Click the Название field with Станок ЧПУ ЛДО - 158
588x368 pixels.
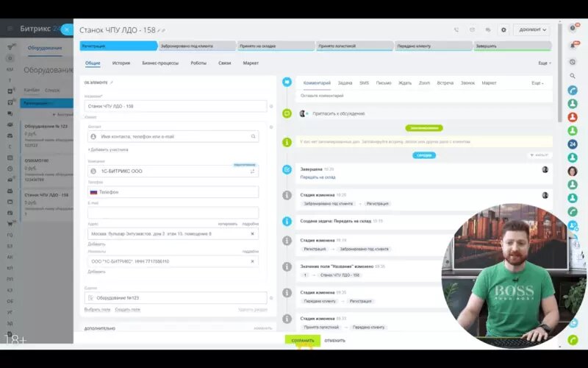176,106
